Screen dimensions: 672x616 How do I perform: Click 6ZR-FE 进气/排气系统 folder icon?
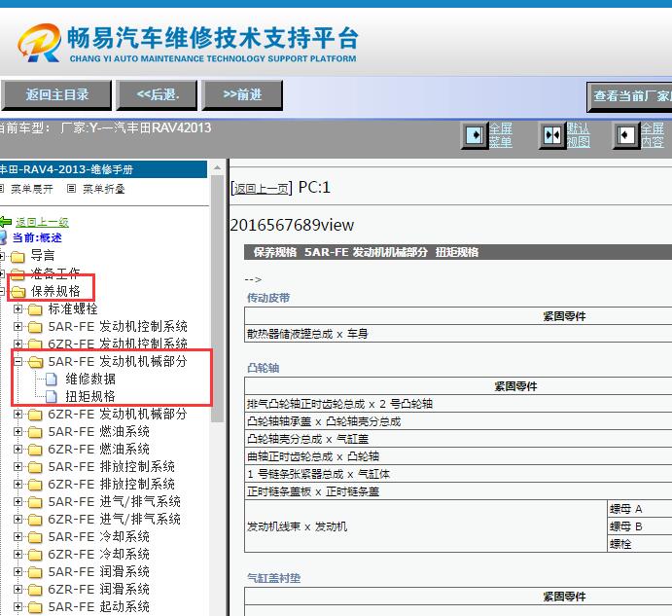[35, 520]
